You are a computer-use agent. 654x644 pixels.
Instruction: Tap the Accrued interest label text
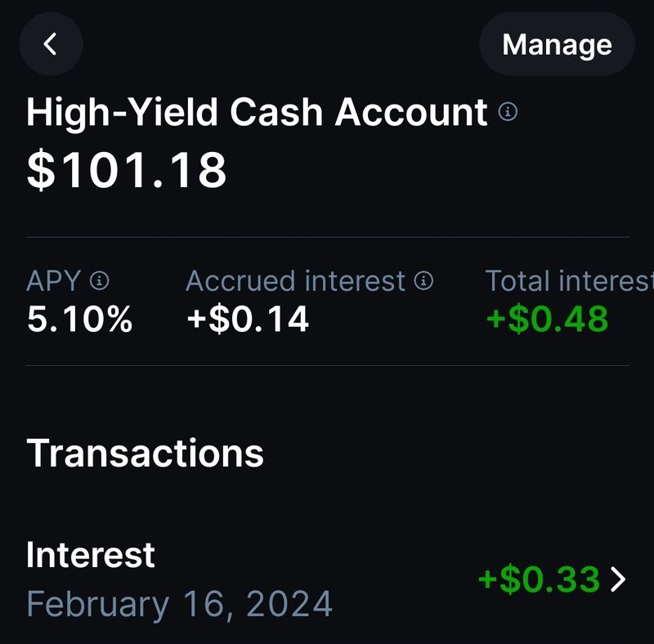[295, 280]
